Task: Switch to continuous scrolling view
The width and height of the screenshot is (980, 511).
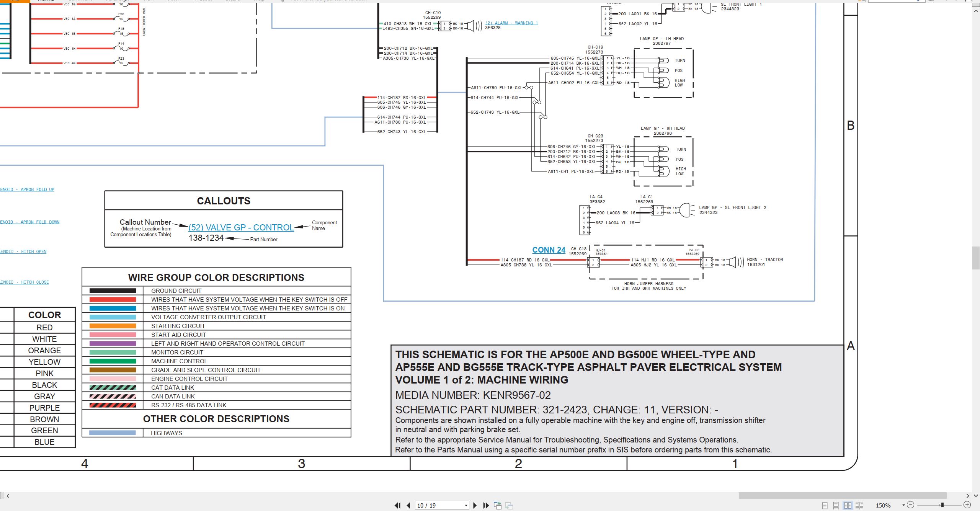Action: pos(836,505)
